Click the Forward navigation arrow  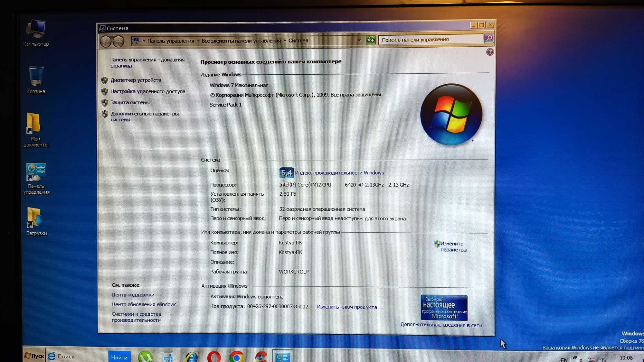click(118, 42)
